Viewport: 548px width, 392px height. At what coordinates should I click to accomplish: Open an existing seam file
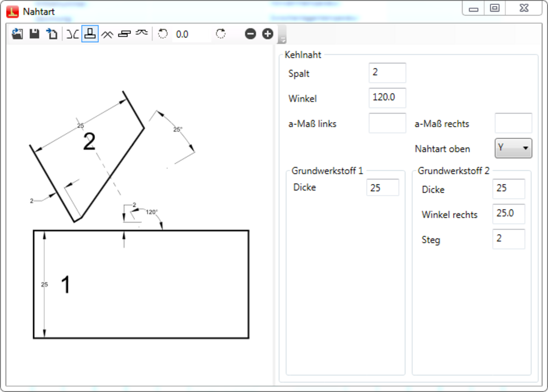[x=16, y=33]
